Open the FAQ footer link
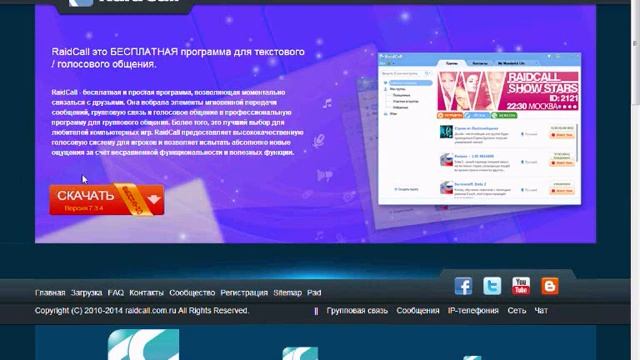 (x=116, y=293)
